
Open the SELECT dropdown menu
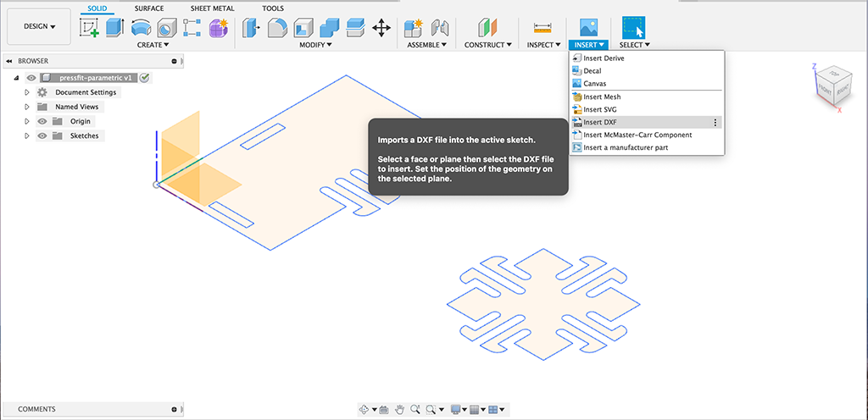point(634,45)
